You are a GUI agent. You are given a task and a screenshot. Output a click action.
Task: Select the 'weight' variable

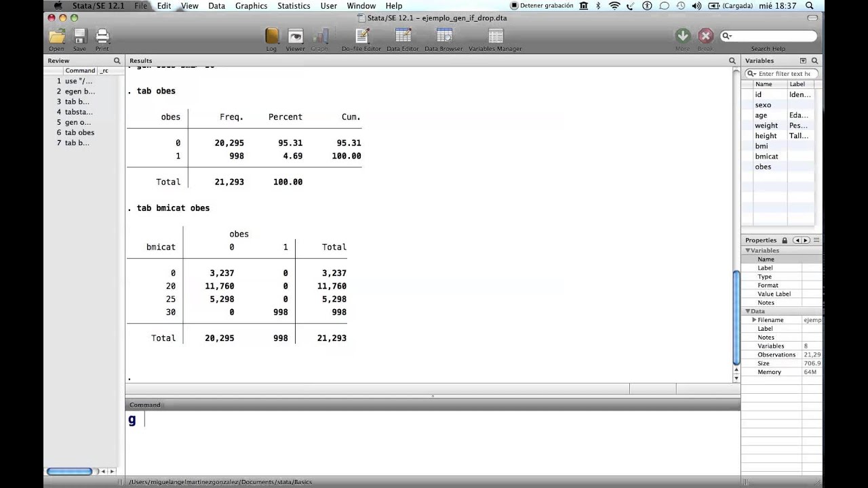point(766,125)
